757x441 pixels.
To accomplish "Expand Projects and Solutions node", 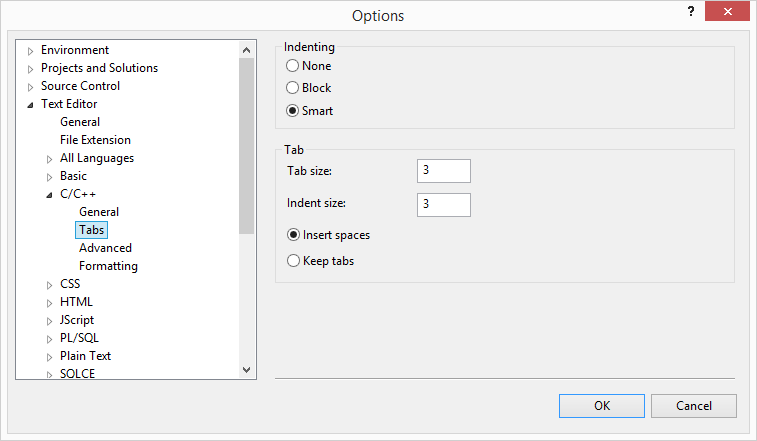I will tap(30, 69).
